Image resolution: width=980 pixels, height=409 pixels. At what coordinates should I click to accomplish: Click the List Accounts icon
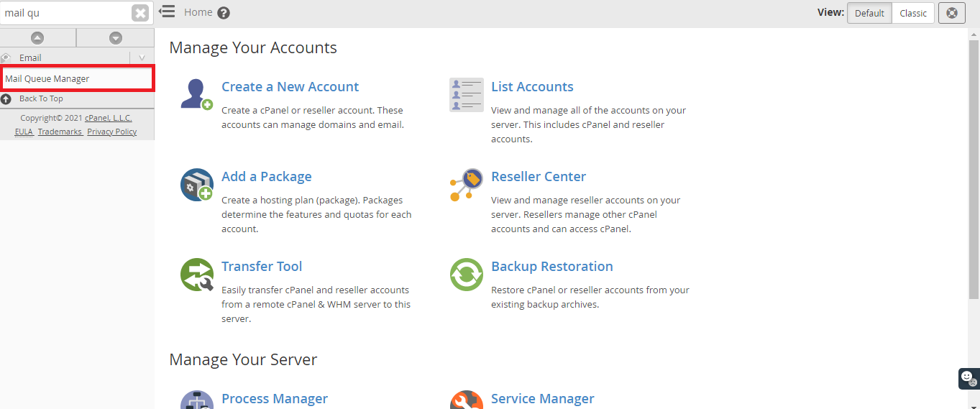(467, 95)
